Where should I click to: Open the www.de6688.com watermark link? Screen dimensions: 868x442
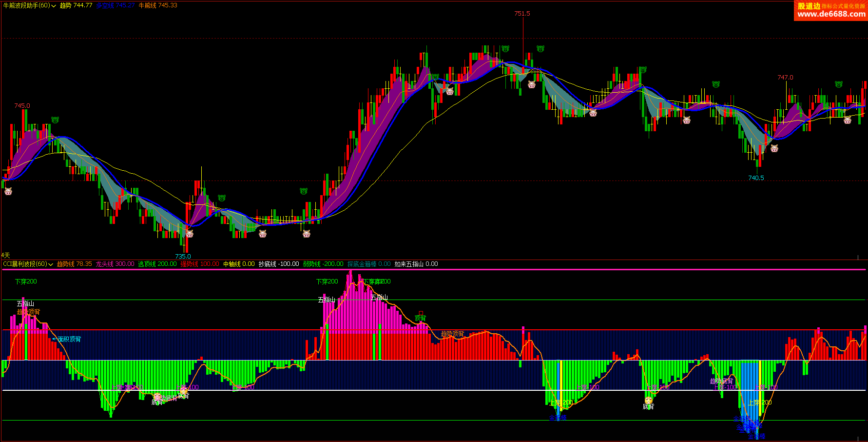(831, 14)
